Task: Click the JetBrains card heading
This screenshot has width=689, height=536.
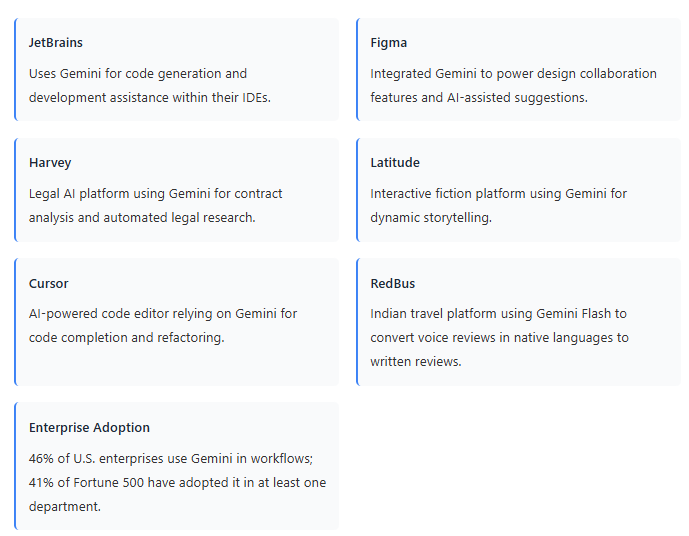Action: click(56, 43)
